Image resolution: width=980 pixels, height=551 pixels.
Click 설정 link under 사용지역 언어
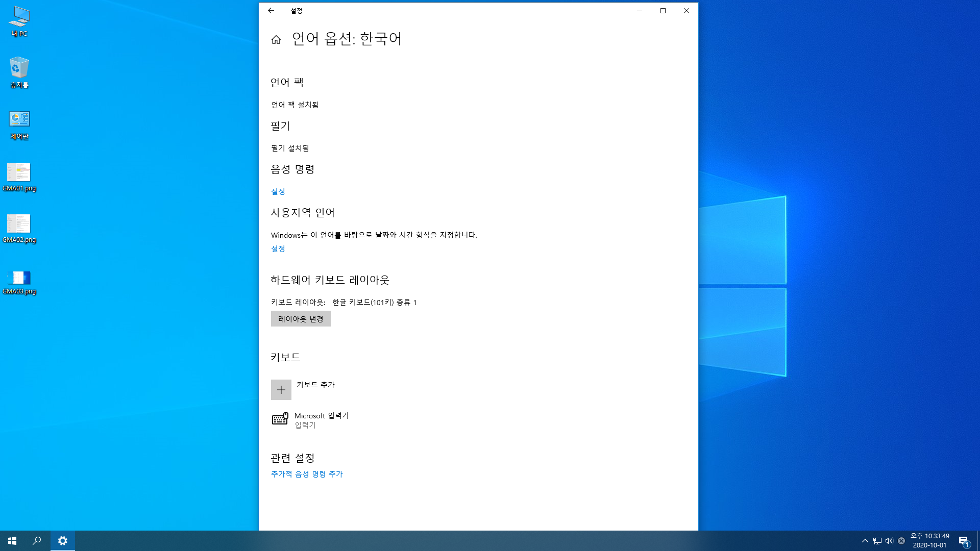click(278, 248)
